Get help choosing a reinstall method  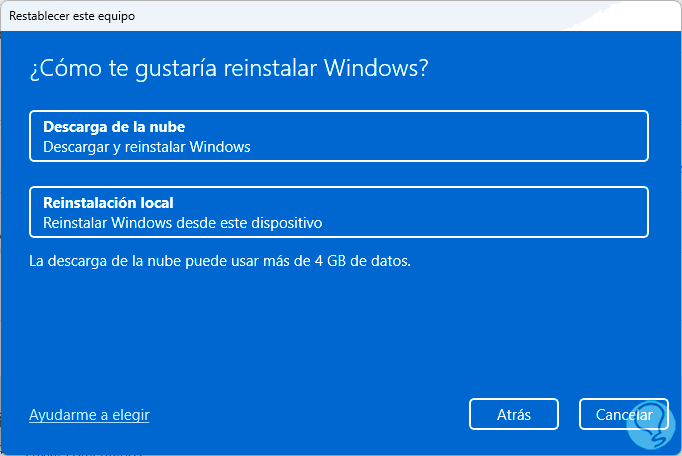tap(89, 414)
